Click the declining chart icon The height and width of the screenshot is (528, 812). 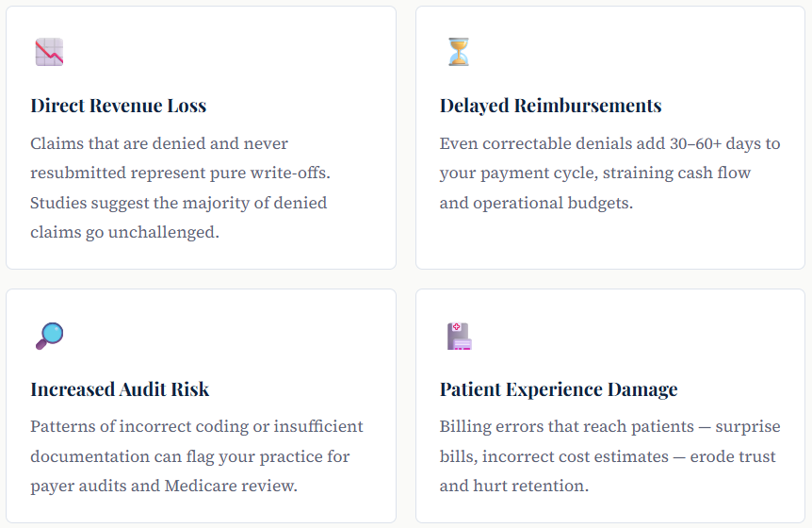[x=49, y=52]
